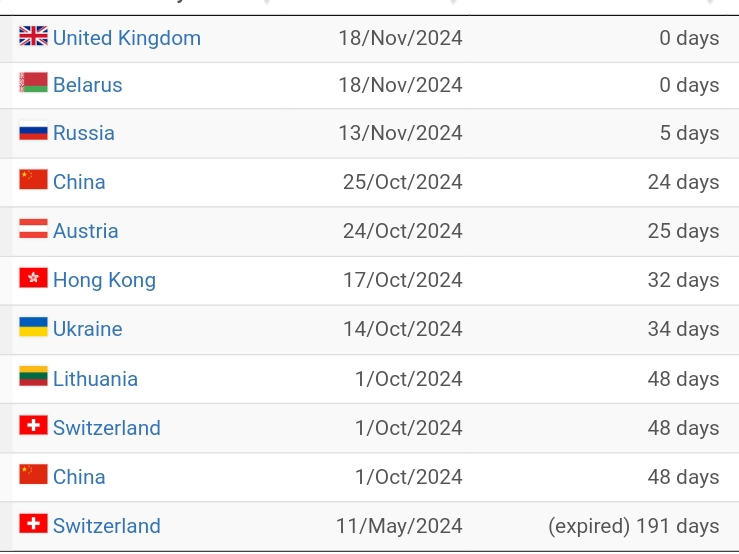The width and height of the screenshot is (739, 554).
Task: Open the Ukraine country link
Action: (88, 329)
